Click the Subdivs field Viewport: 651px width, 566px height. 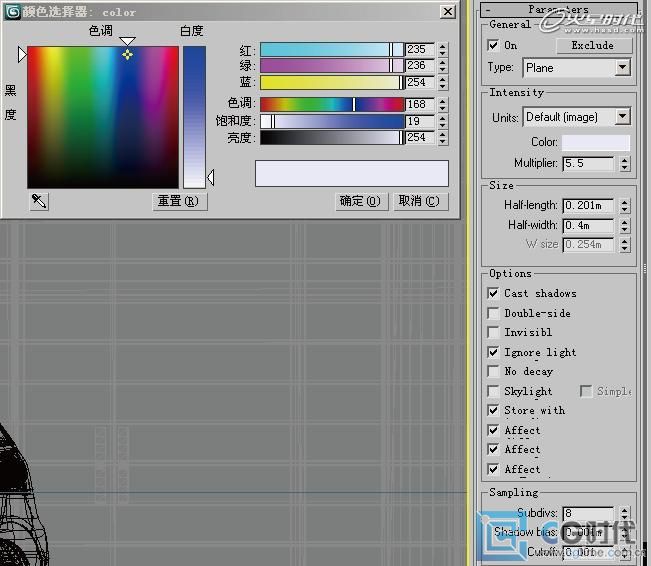[588, 513]
